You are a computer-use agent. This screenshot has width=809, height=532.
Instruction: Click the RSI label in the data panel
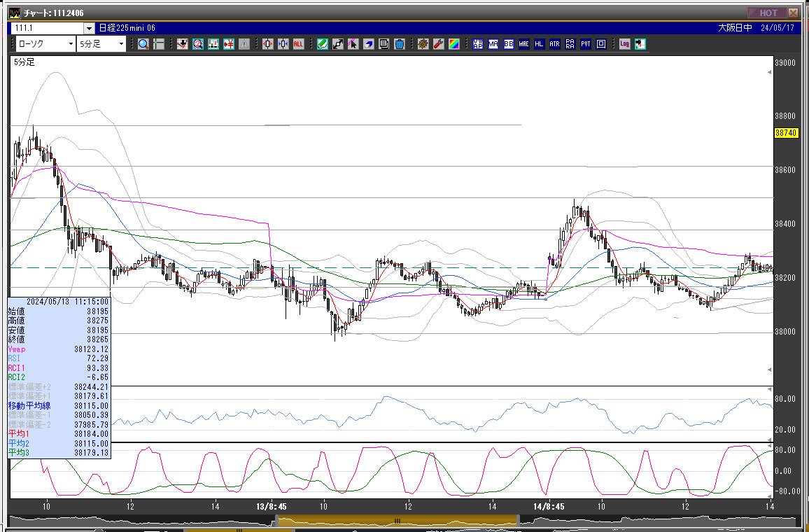coord(15,358)
